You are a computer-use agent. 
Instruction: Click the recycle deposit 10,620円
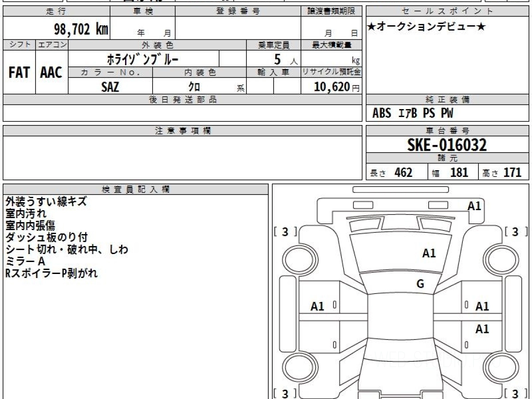[x=337, y=87]
